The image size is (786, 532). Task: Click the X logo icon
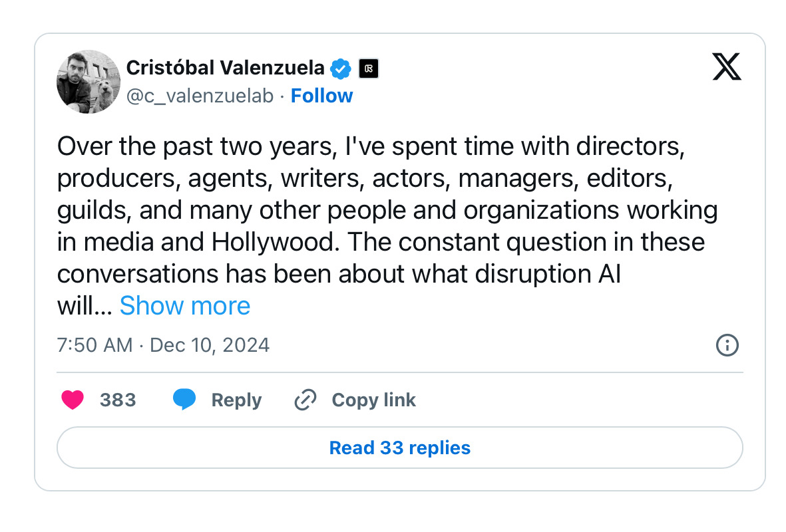coord(727,68)
